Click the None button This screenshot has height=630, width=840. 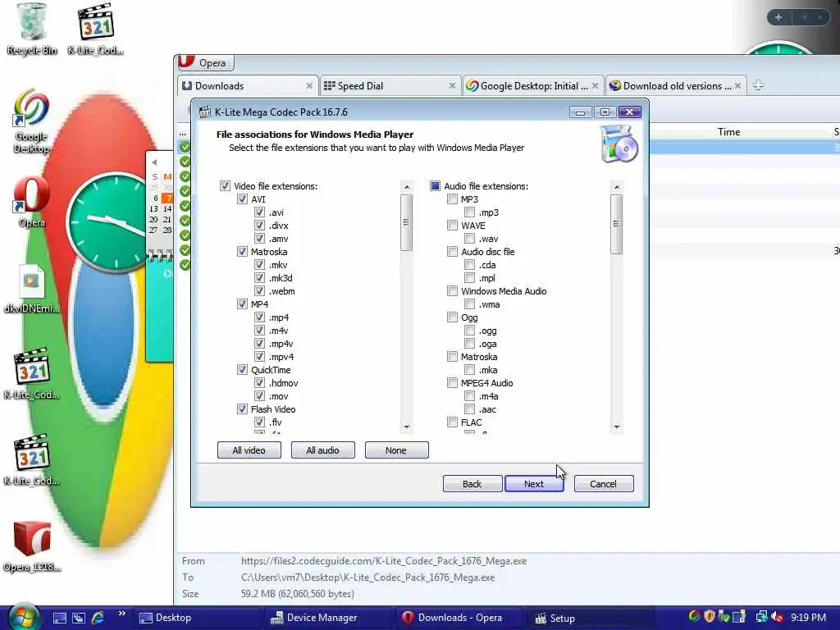(x=396, y=450)
